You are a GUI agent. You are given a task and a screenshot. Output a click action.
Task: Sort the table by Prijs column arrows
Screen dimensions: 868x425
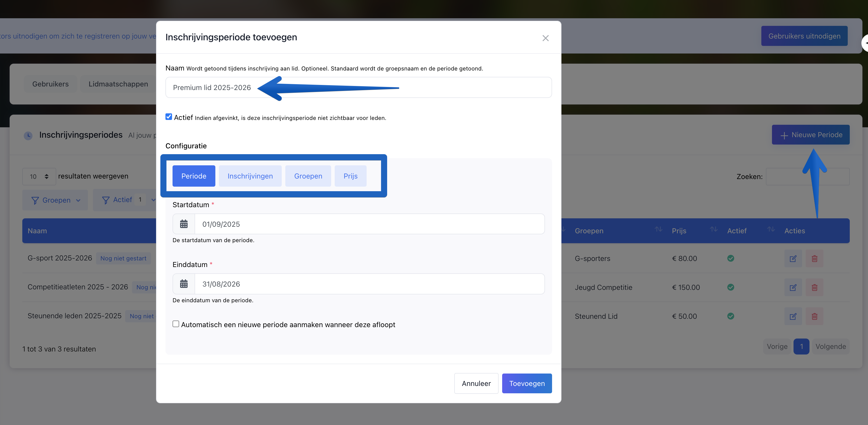coord(713,229)
